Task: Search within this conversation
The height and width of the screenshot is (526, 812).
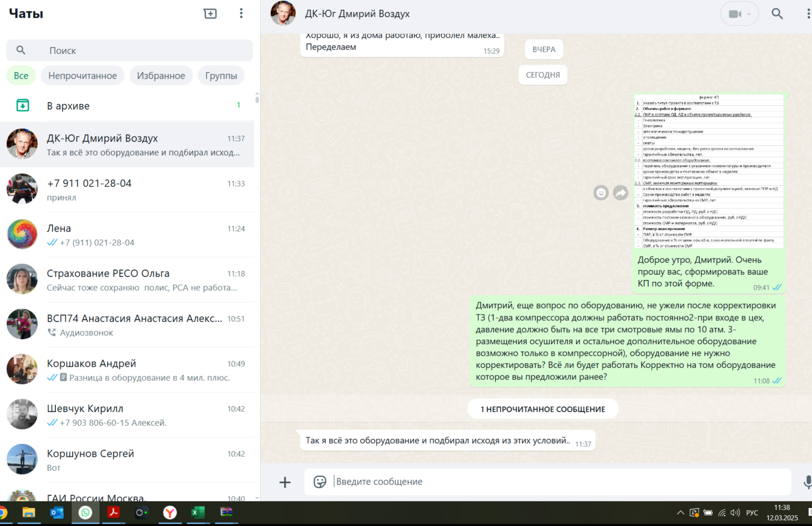Action: point(777,14)
